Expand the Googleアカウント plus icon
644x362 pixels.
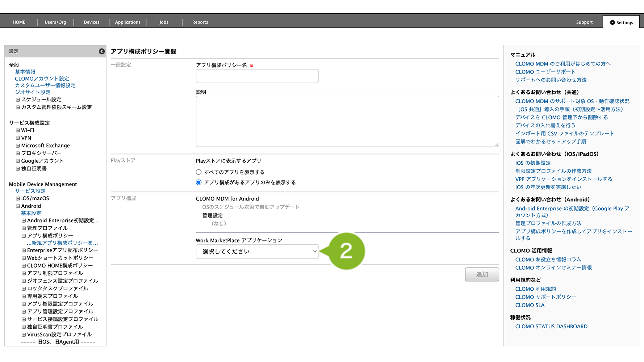(x=18, y=161)
